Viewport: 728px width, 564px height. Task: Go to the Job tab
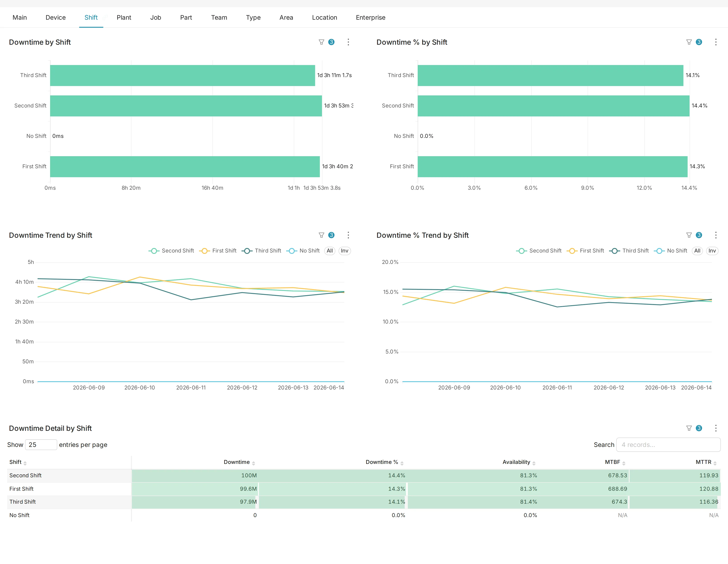coord(156,18)
